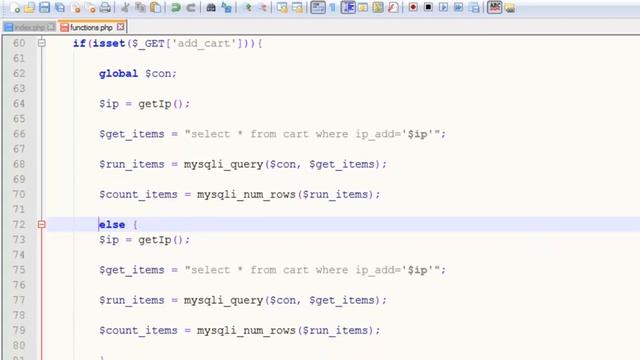Open the Replace dialog icon

[x=227, y=7]
